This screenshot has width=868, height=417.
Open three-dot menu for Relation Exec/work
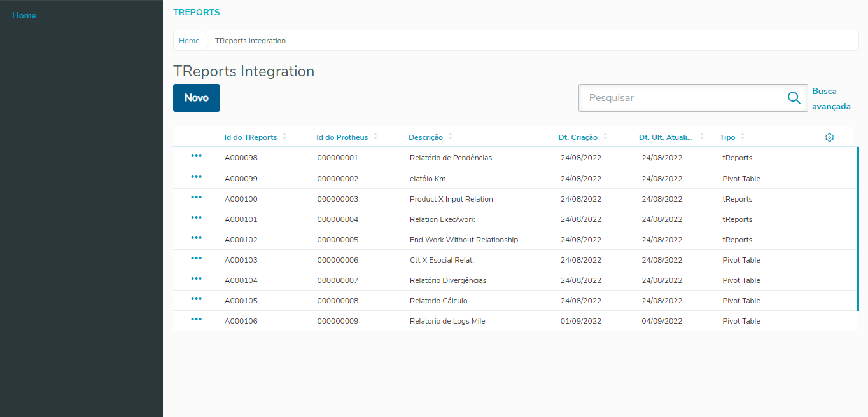pos(196,218)
